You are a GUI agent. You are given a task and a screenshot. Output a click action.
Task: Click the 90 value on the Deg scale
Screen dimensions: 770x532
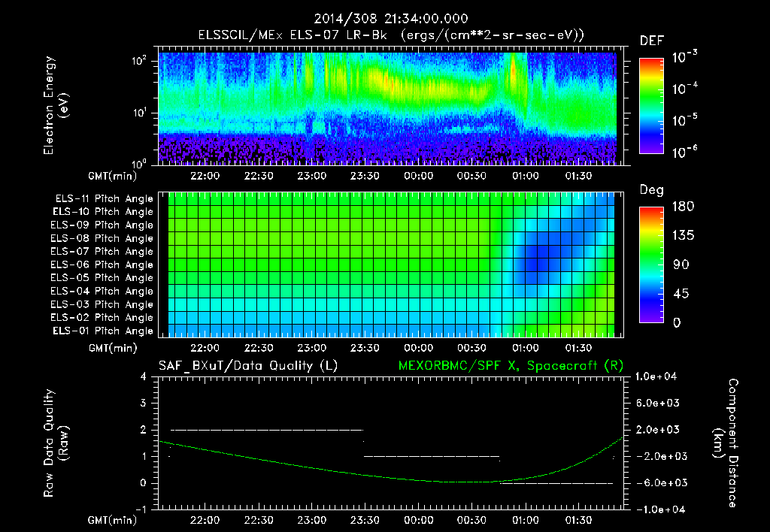coord(680,265)
